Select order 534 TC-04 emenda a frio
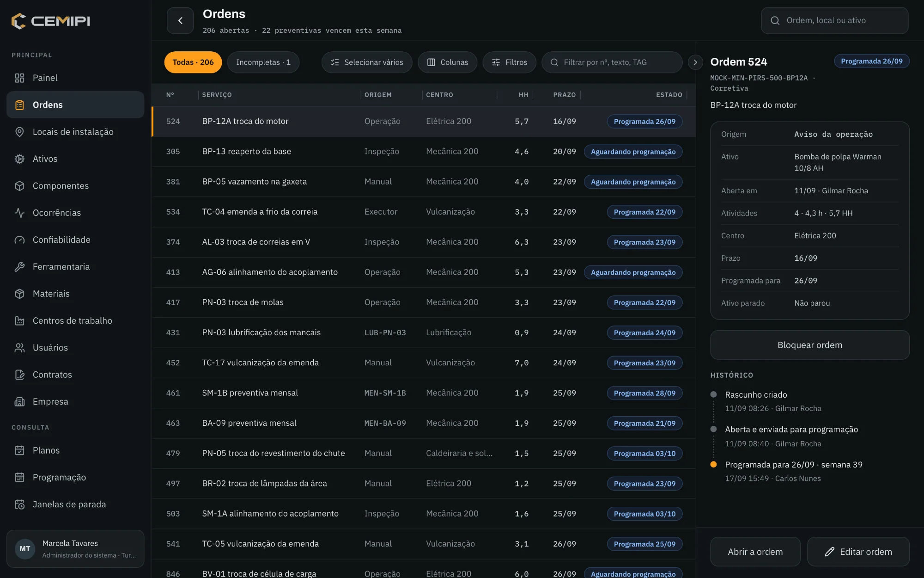 [424, 212]
